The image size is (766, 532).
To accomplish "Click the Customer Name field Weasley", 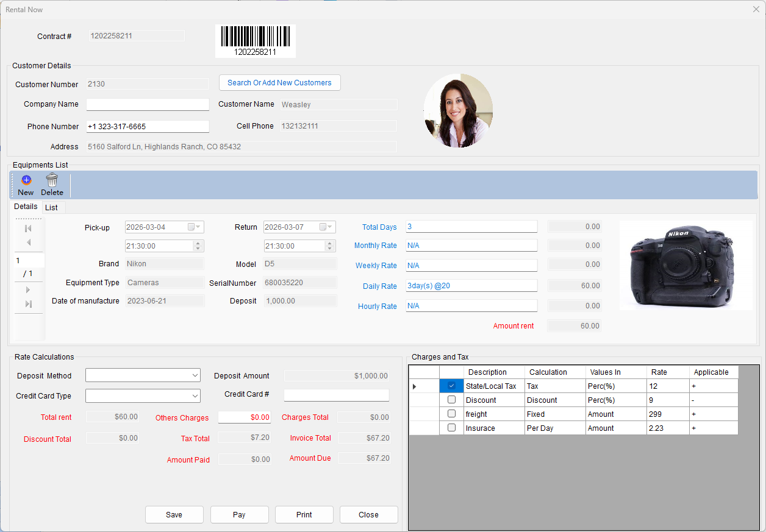I will coord(338,105).
